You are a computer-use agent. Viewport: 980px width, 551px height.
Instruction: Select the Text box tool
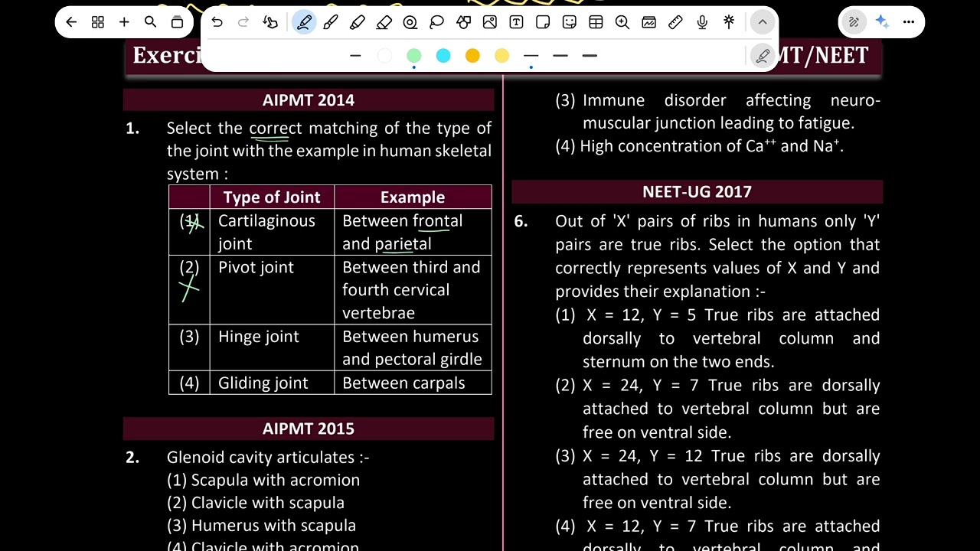517,22
